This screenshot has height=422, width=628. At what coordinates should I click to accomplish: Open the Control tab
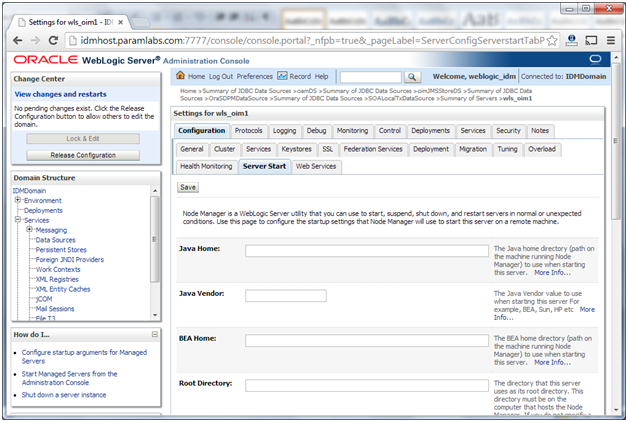pyautogui.click(x=390, y=131)
